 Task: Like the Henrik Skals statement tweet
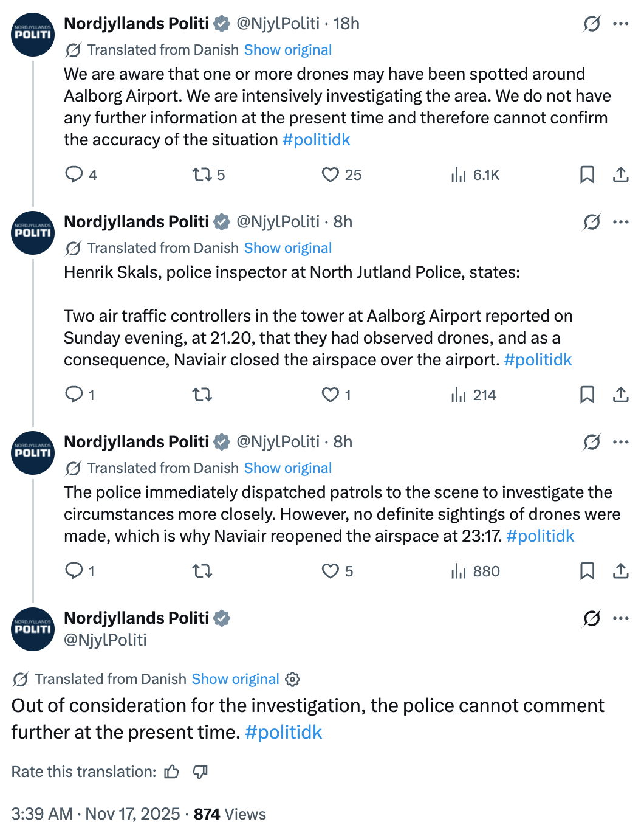click(x=331, y=395)
